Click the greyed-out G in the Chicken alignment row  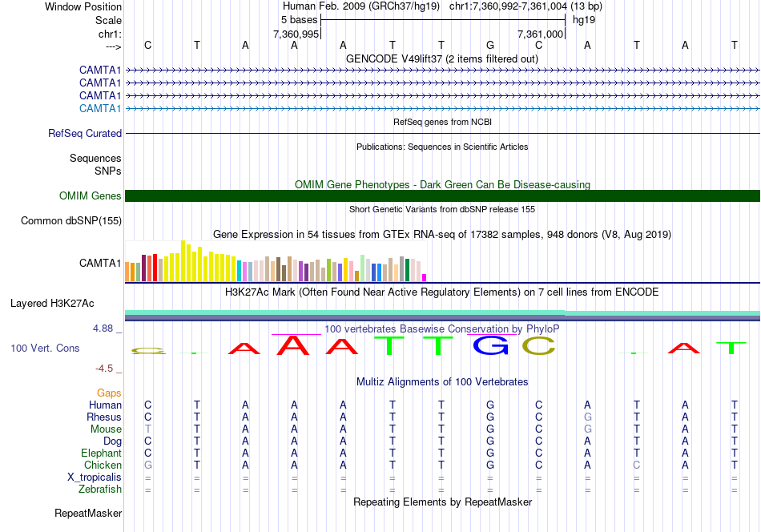[x=148, y=465]
